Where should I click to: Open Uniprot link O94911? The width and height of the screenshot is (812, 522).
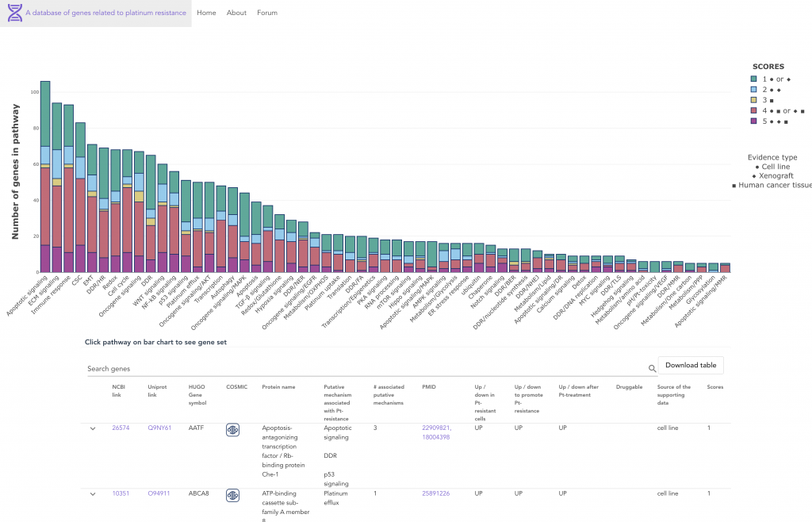[159, 493]
